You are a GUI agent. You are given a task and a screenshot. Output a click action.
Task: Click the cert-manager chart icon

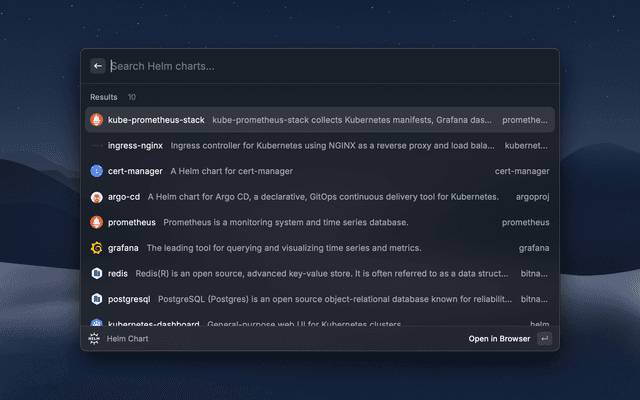point(97,171)
